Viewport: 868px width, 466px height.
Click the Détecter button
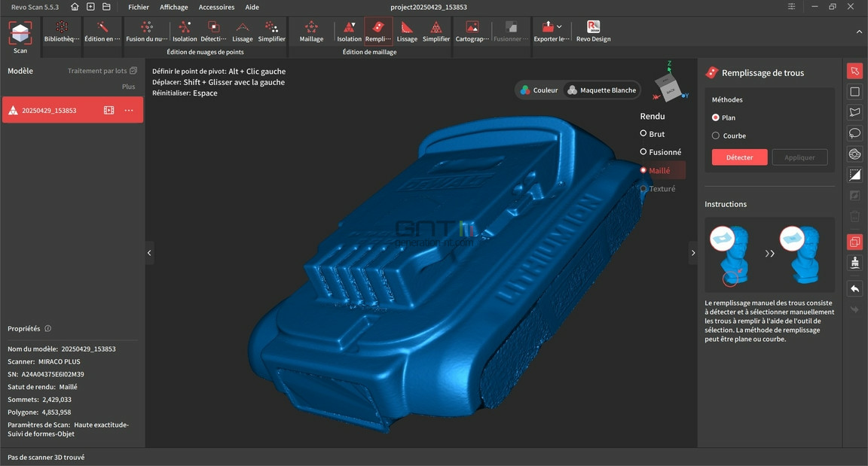pos(740,157)
